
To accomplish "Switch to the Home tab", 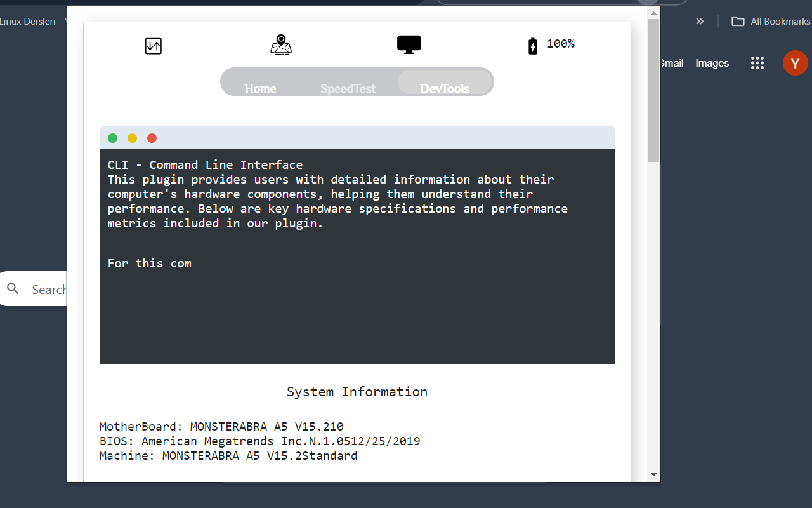I will coord(261,89).
